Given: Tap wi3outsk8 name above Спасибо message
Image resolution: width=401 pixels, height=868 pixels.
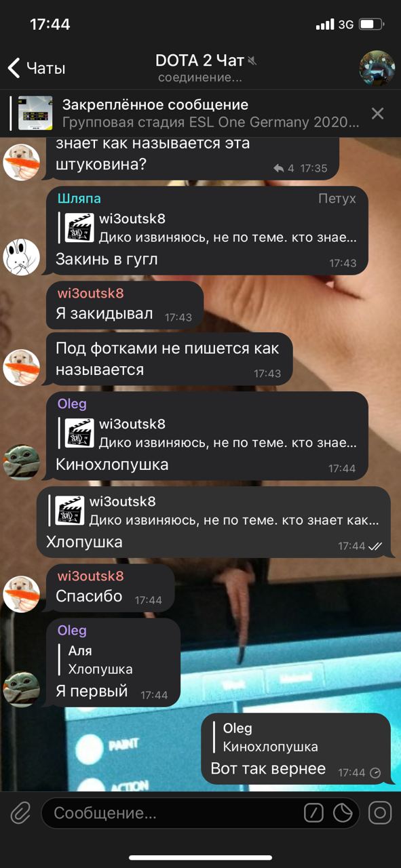Looking at the screenshot, I should [90, 576].
